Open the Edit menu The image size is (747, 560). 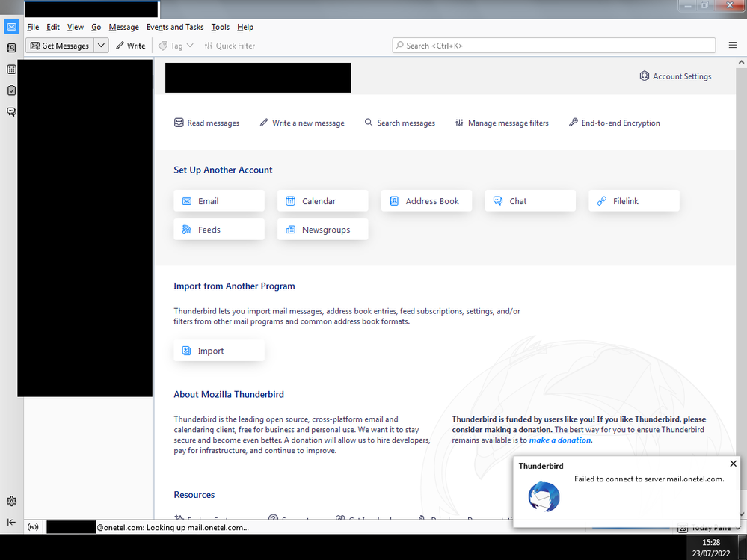click(x=53, y=27)
